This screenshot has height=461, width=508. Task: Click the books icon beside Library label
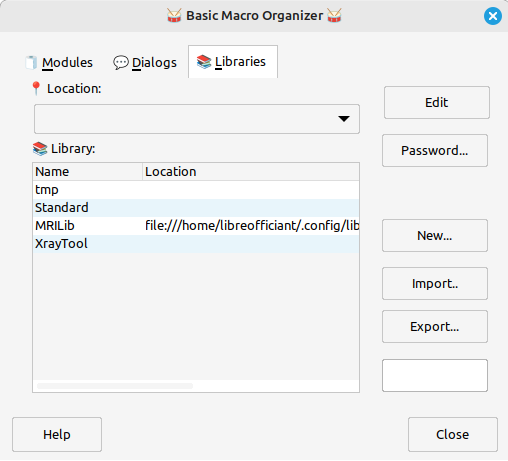pos(40,149)
